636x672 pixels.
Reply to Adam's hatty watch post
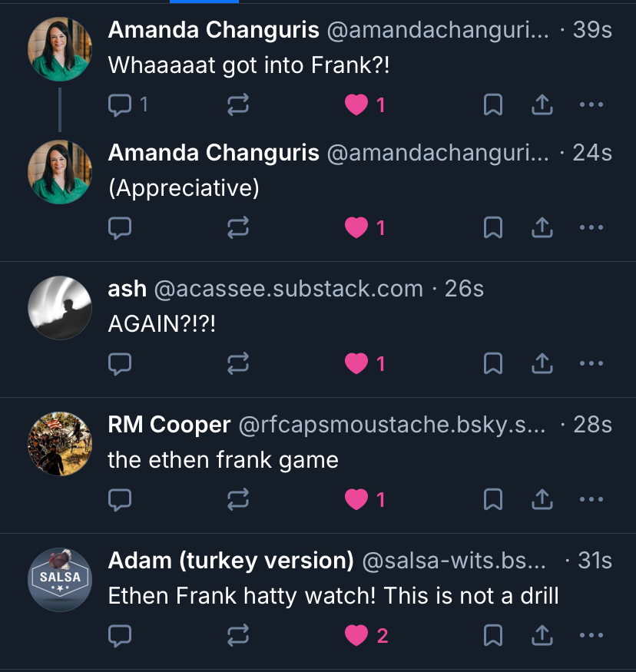[121, 635]
